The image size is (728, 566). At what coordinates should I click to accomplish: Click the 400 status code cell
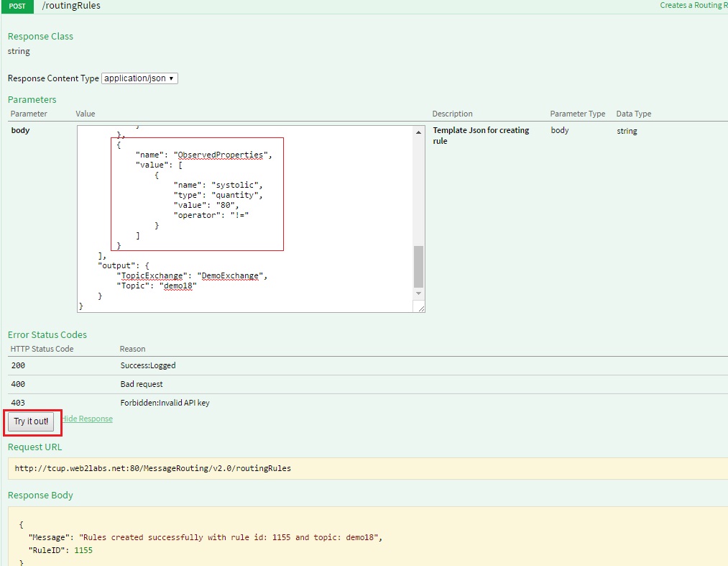coord(18,384)
